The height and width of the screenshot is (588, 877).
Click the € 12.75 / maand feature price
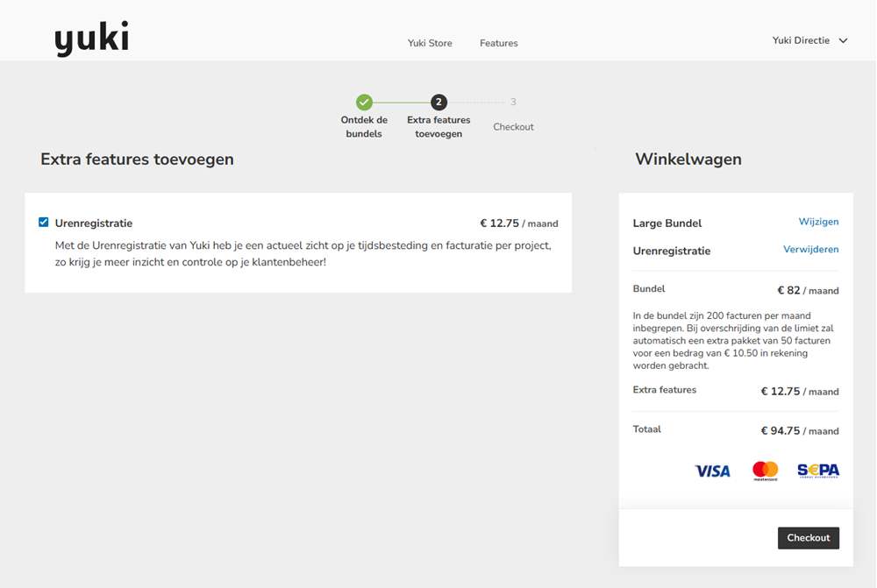(x=519, y=223)
